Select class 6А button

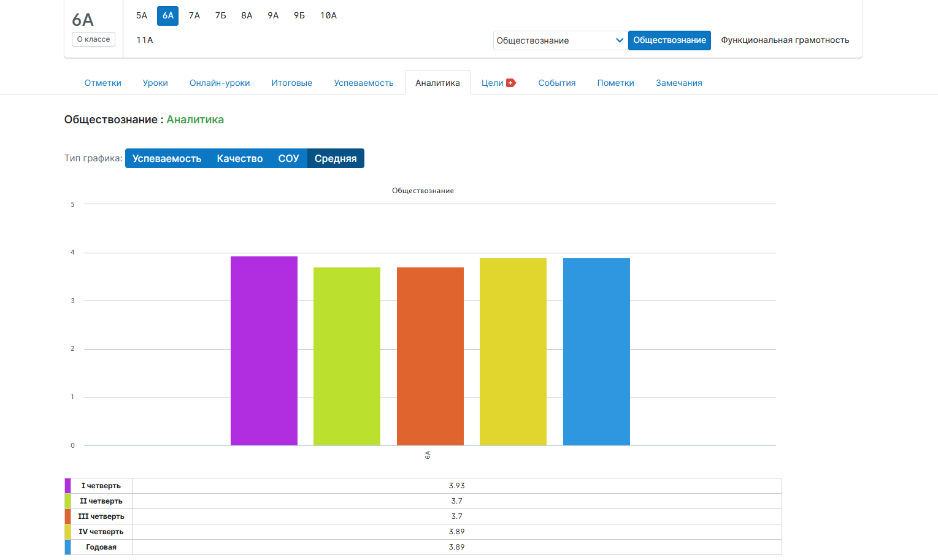click(168, 15)
